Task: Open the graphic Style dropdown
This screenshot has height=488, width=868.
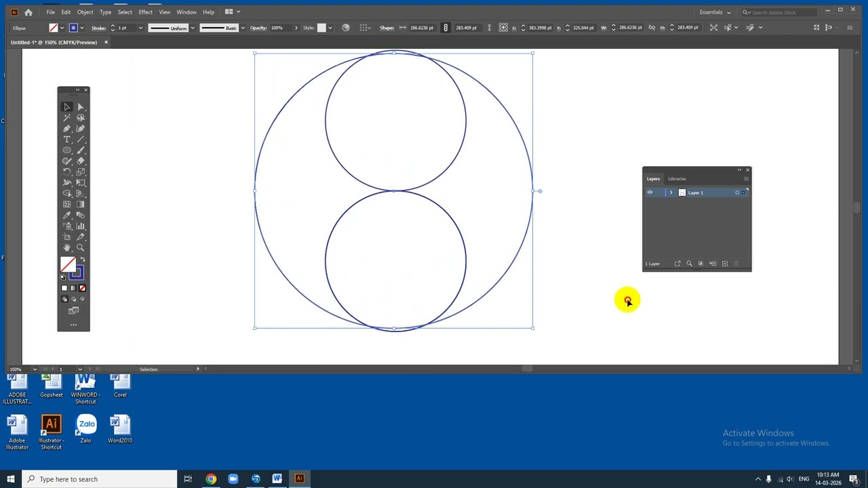Action: coord(330,28)
